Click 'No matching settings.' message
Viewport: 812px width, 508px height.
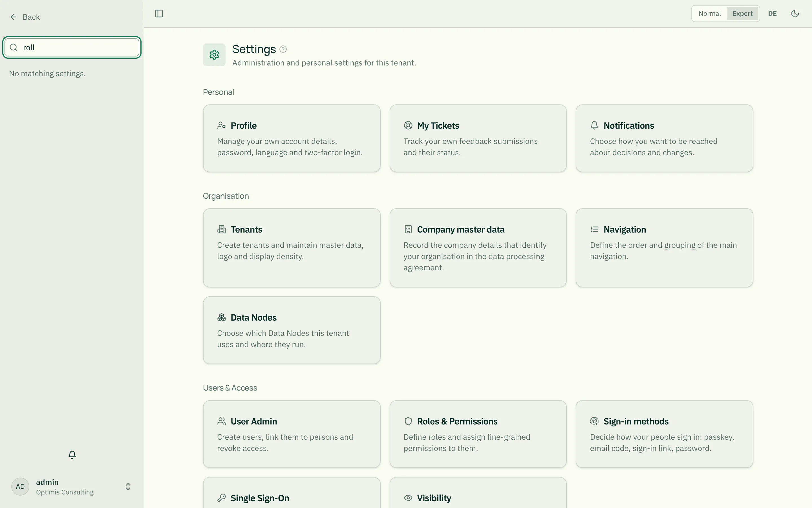47,74
